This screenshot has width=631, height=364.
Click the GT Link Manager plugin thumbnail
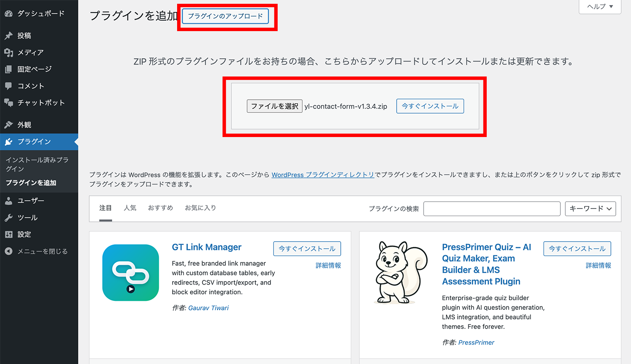pos(131,273)
